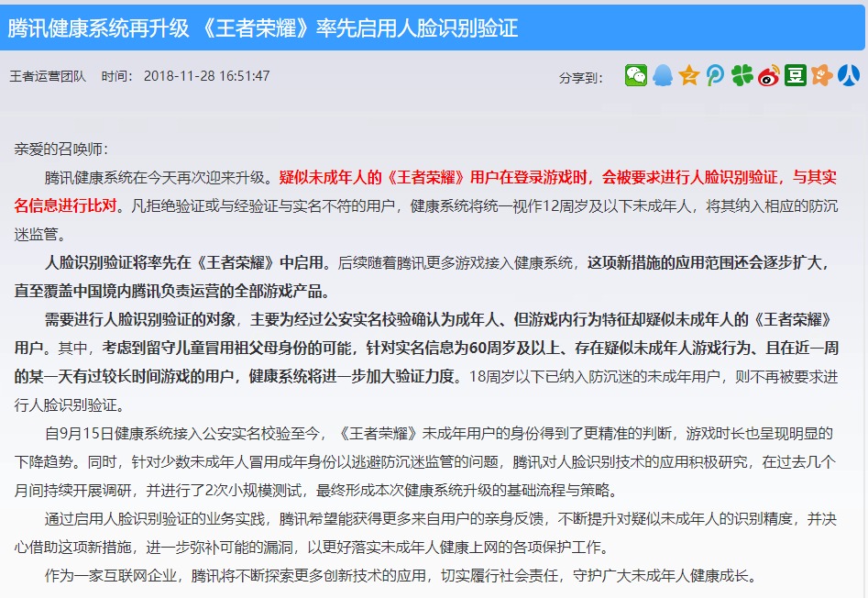The image size is (868, 598).
Task: Click the red highlighted sentence starting 疑似未成年人的
Action: (x=425, y=192)
